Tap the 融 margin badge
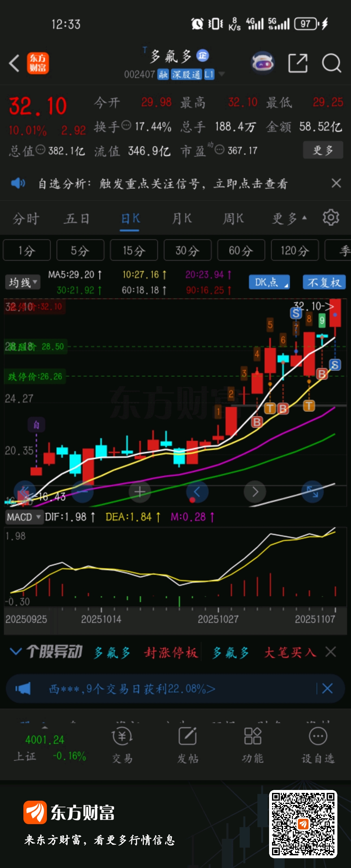This screenshot has width=351, height=868. point(163,74)
